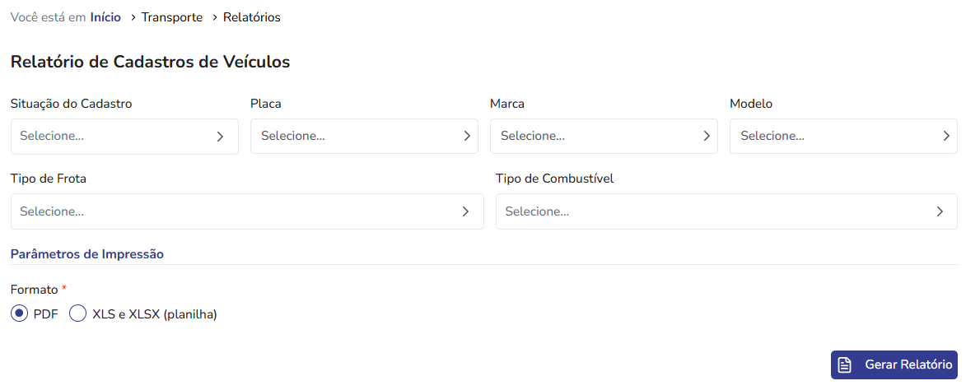Image resolution: width=980 pixels, height=390 pixels.
Task: Open the Placa selection field
Action: tap(364, 136)
